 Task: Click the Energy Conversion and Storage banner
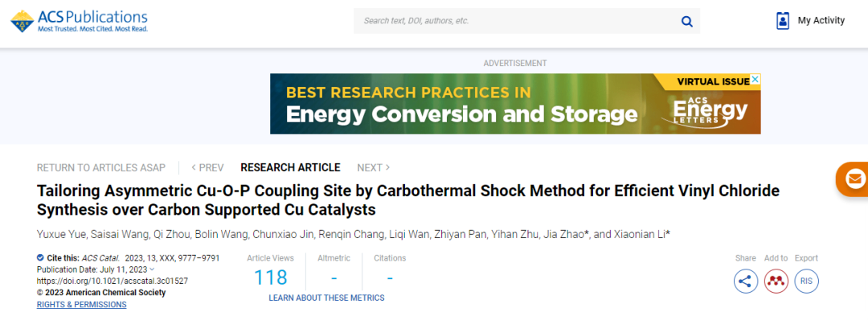(x=515, y=104)
